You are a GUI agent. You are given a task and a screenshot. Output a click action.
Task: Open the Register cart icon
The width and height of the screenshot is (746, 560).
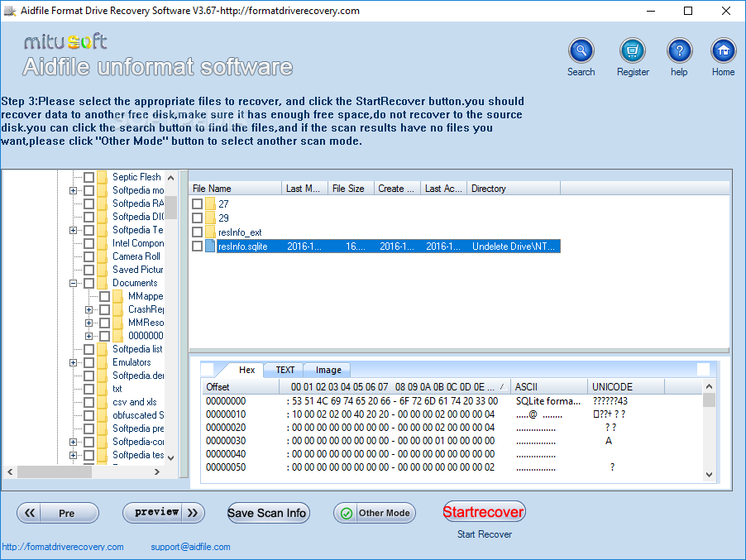click(633, 50)
